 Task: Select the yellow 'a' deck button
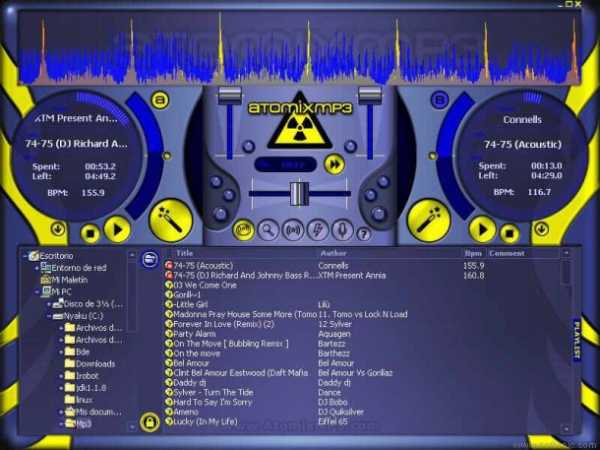click(x=160, y=100)
